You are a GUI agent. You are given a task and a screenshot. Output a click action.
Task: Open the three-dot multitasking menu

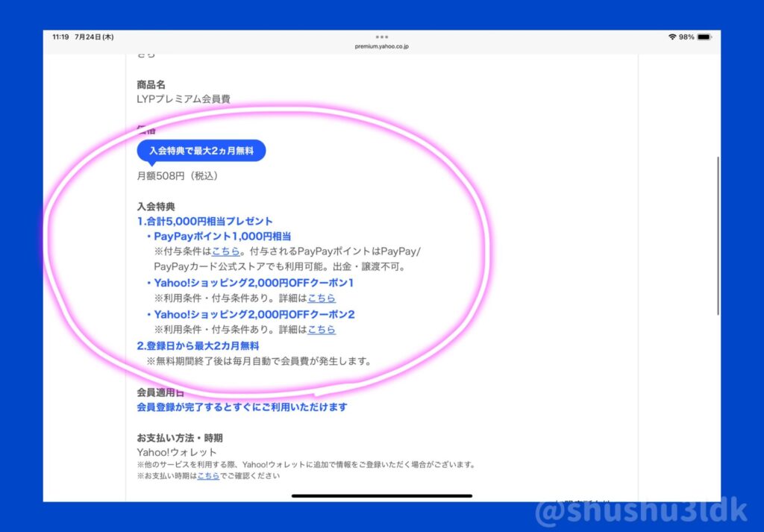[382, 37]
